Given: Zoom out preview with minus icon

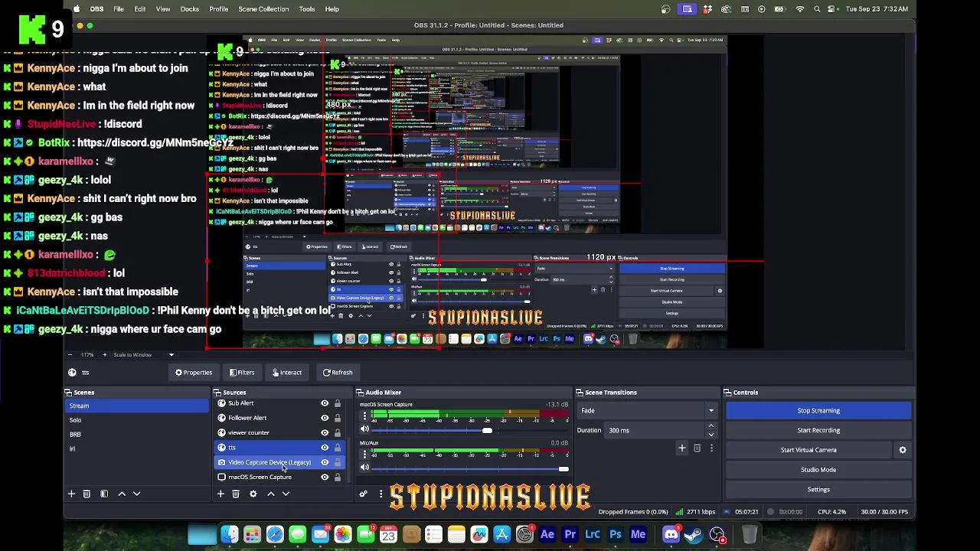Looking at the screenshot, I should coord(70,354).
